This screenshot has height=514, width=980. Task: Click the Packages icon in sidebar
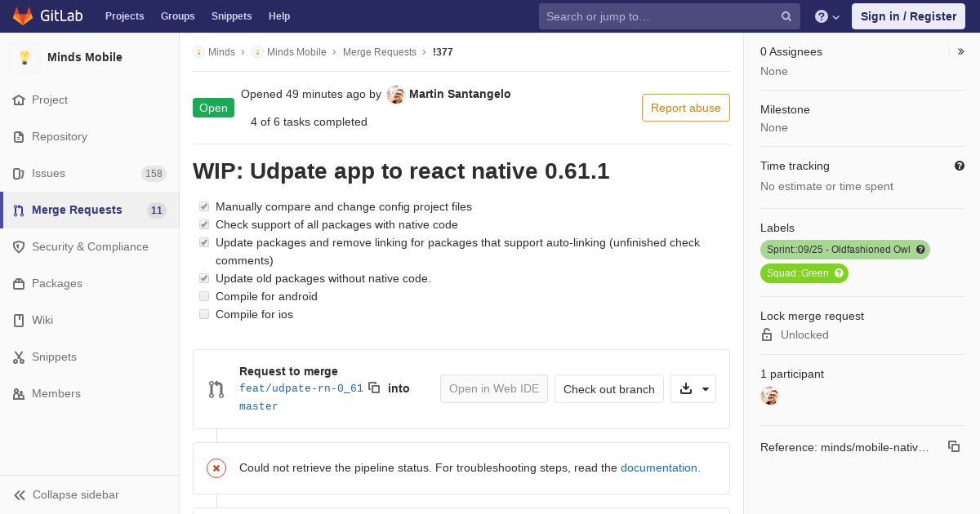tap(19, 283)
